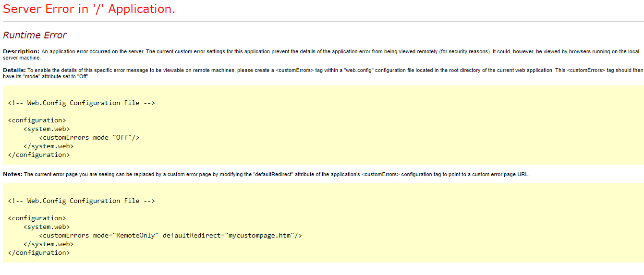Viewport: 644px width, 275px height.
Task: Click the 'Runtime Error' subheading
Action: pos(35,35)
